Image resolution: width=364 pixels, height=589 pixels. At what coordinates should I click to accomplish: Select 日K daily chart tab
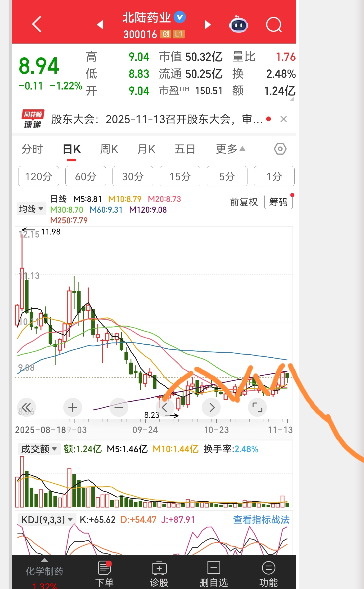point(72,149)
